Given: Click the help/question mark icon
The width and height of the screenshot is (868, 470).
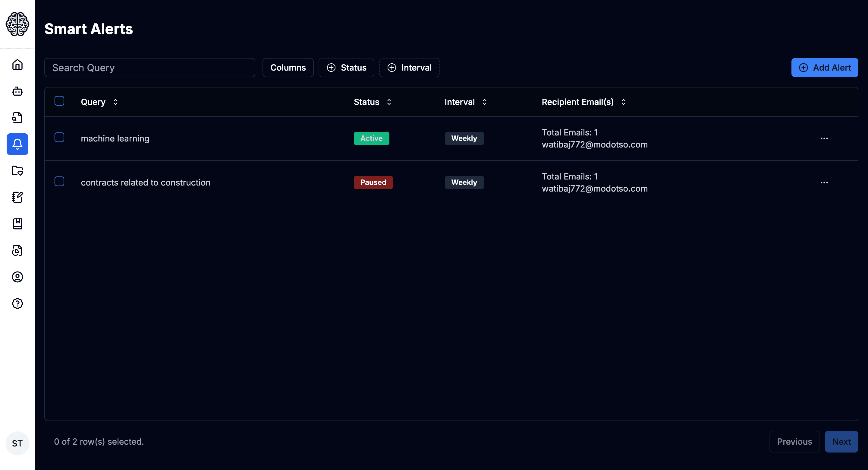Looking at the screenshot, I should [x=17, y=303].
